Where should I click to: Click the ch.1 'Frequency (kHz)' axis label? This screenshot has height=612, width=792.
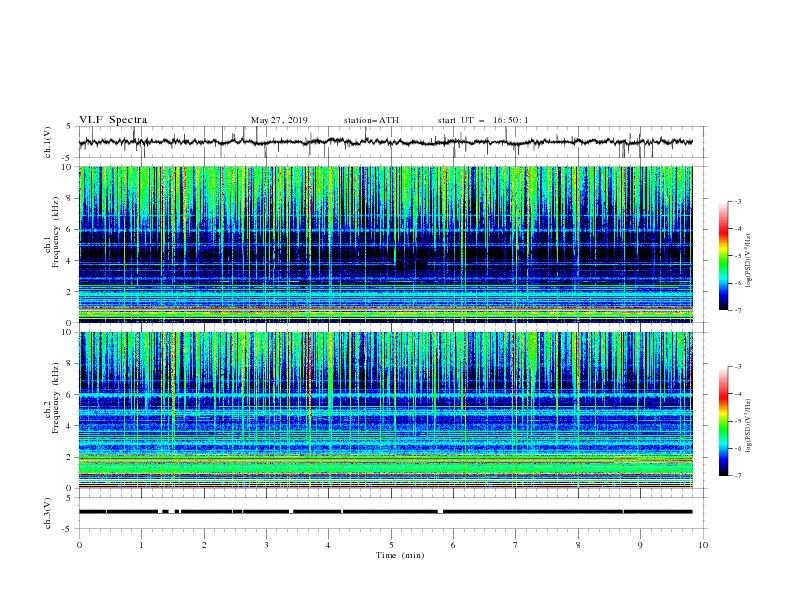click(x=56, y=231)
